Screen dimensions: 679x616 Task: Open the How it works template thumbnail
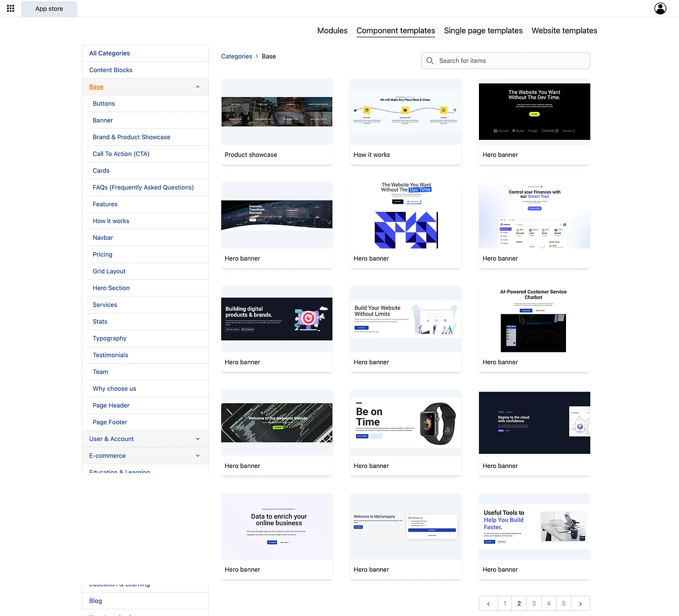(405, 112)
